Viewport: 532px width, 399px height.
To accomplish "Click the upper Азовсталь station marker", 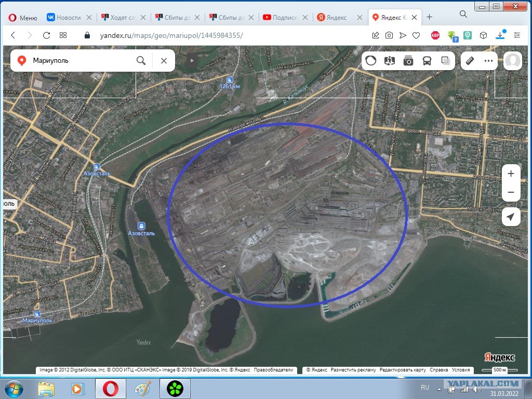I will point(97,167).
